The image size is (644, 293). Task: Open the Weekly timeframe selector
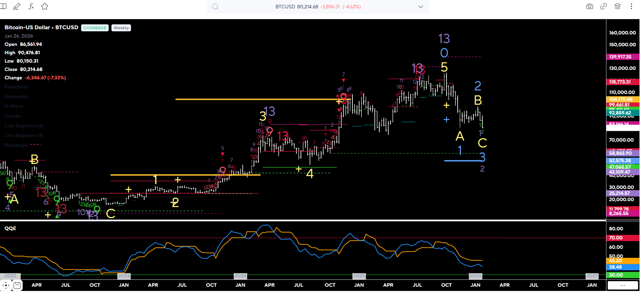pos(121,28)
